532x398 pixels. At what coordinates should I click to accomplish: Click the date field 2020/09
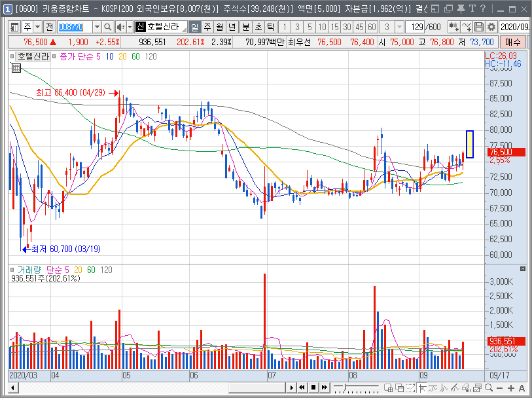[515, 26]
